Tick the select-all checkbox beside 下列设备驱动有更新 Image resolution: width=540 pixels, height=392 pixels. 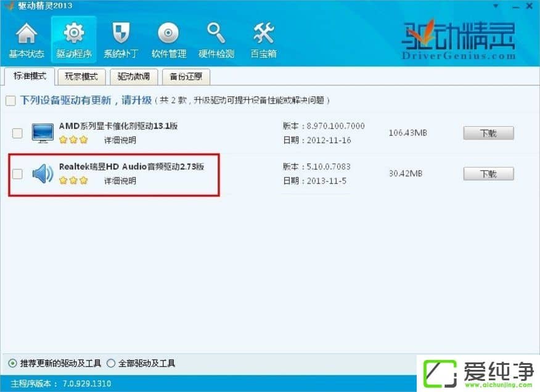tap(10, 101)
